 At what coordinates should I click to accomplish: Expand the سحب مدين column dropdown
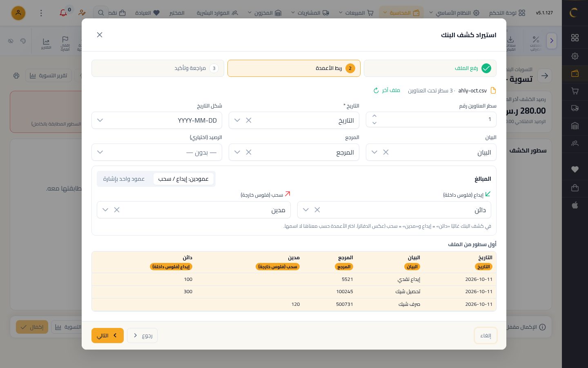pyautogui.click(x=105, y=210)
